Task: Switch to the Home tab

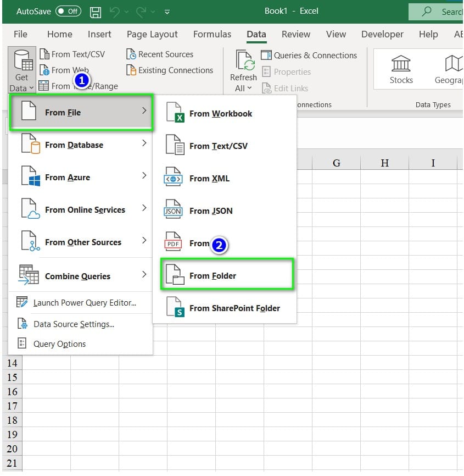Action: [60, 34]
